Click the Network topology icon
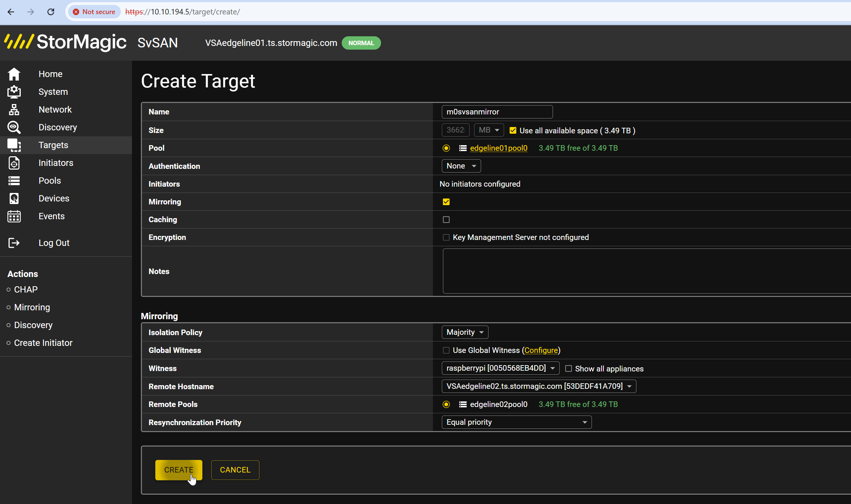 pos(14,110)
